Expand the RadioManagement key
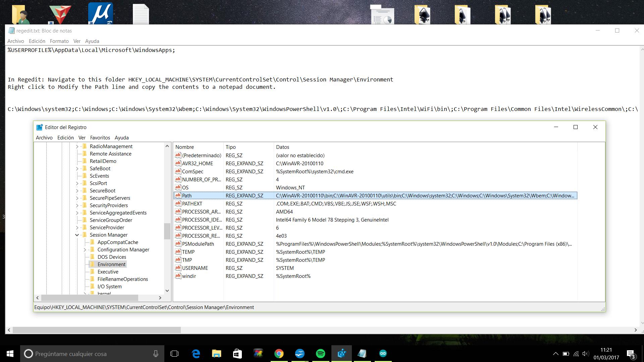 (x=77, y=146)
